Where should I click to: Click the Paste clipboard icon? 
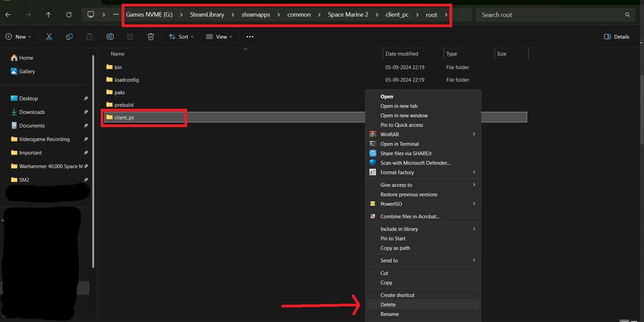coord(90,37)
